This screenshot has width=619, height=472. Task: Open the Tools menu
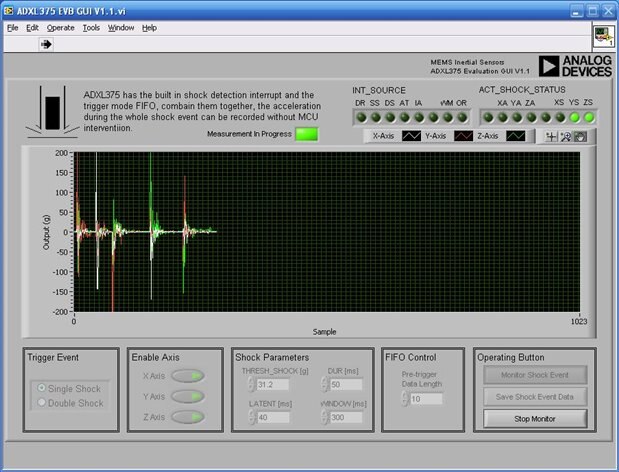(x=90, y=27)
